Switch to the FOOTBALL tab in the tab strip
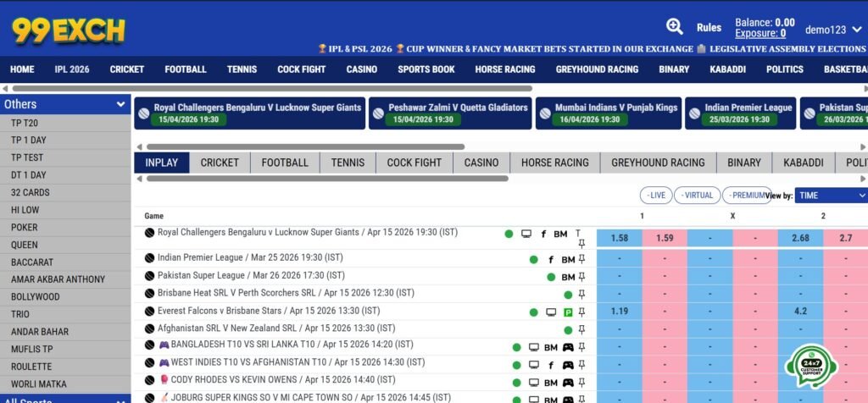 (285, 163)
